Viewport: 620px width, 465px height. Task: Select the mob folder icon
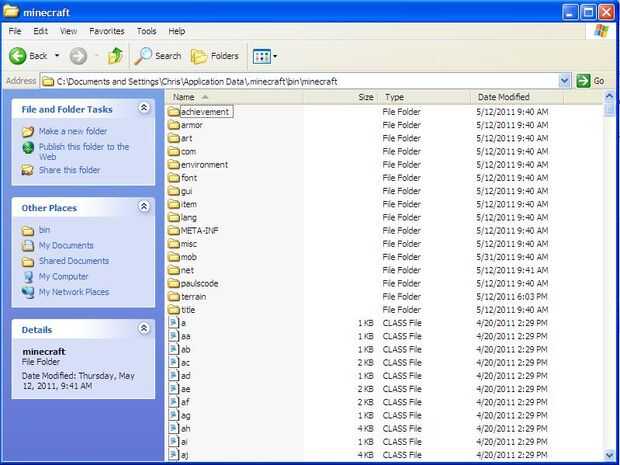[174, 257]
